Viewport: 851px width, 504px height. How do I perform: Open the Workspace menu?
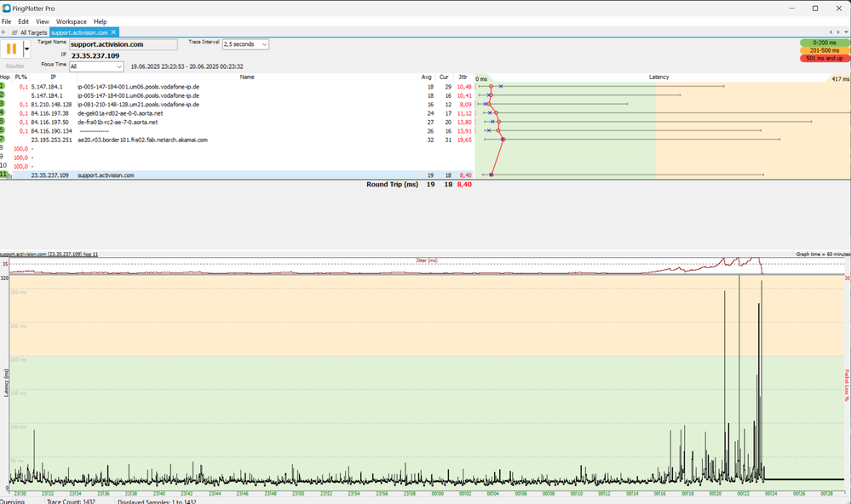(x=71, y=21)
